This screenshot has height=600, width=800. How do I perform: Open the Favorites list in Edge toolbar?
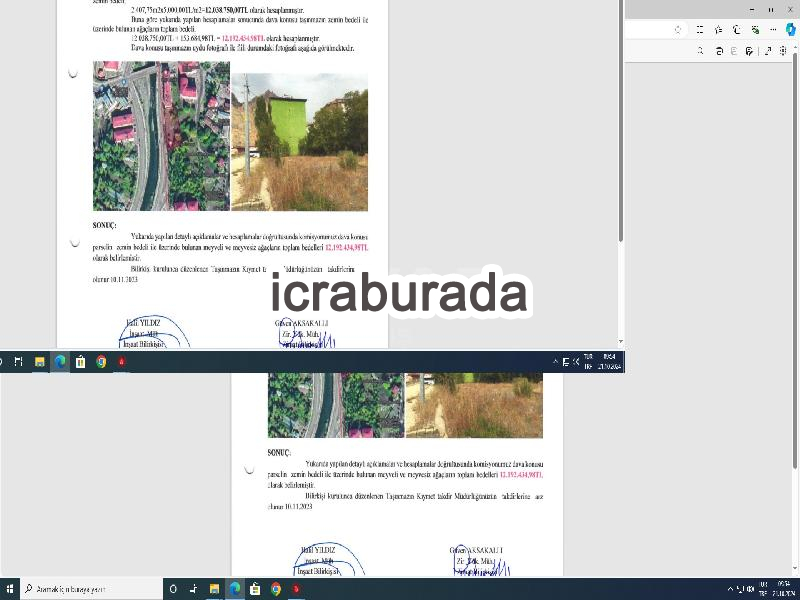(x=718, y=30)
